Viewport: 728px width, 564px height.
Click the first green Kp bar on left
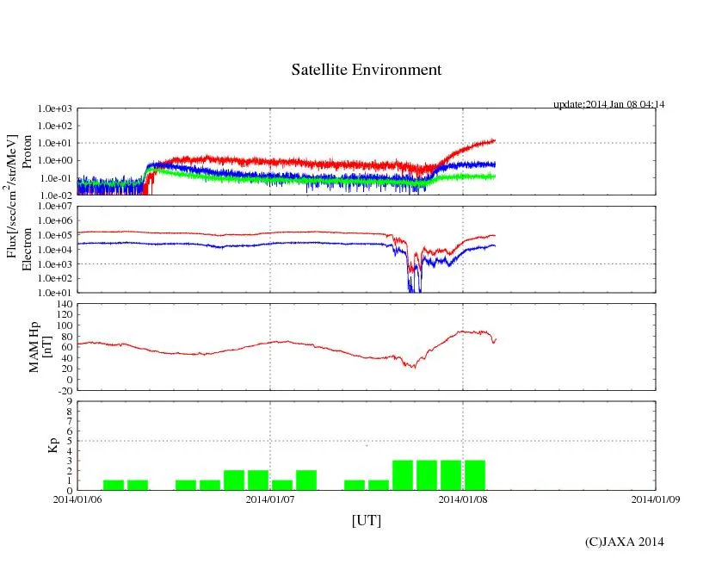tap(114, 485)
